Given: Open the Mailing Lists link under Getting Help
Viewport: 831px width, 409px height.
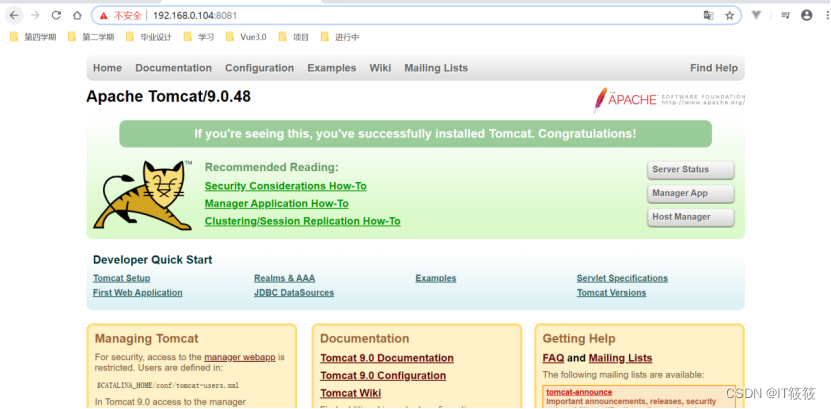Looking at the screenshot, I should [621, 358].
